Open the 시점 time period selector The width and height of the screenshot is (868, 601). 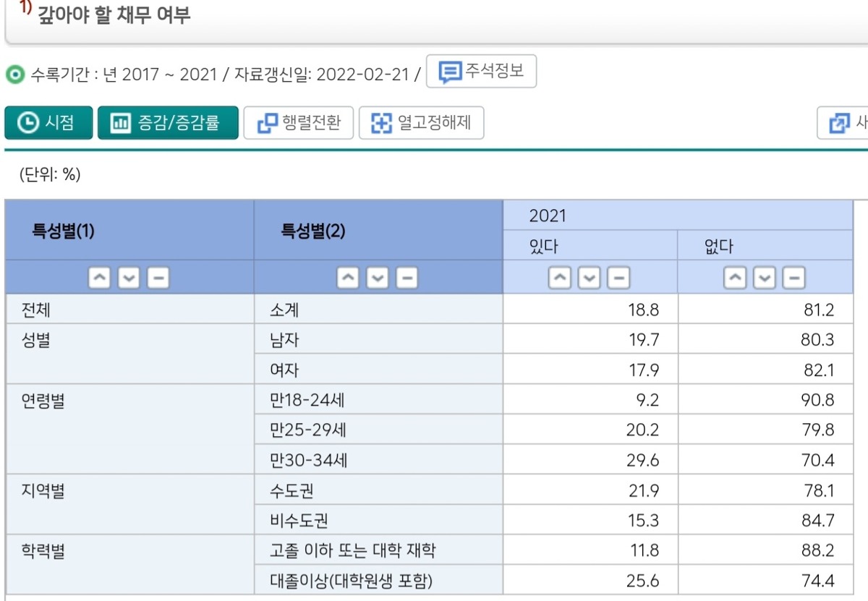pos(48,123)
